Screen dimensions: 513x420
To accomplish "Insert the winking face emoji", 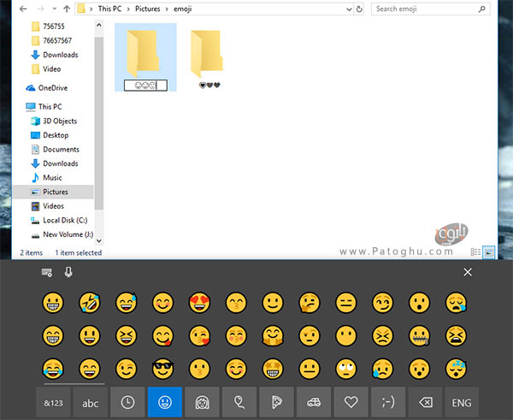I will (126, 369).
